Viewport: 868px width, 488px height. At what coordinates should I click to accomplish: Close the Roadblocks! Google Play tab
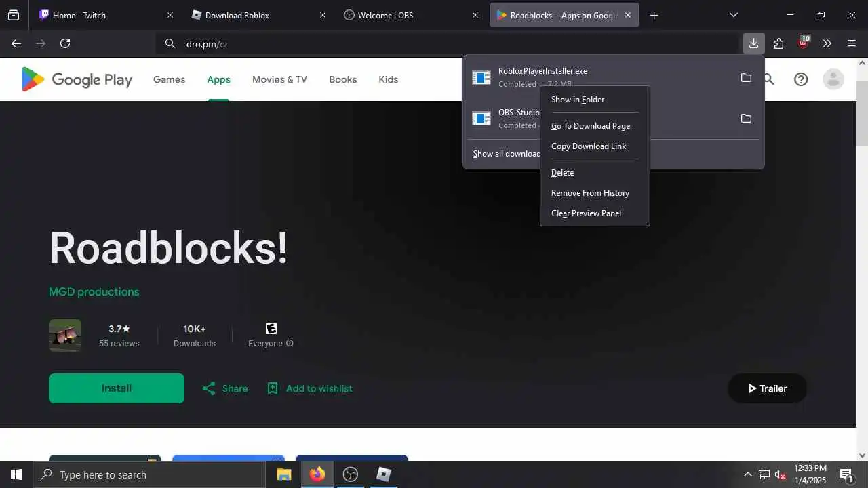pyautogui.click(x=628, y=15)
